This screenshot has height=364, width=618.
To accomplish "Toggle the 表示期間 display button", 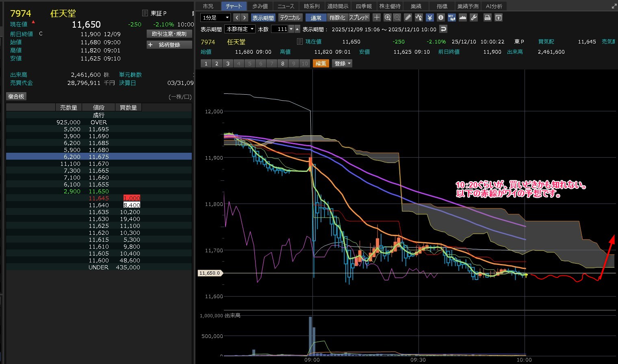I will [x=263, y=17].
